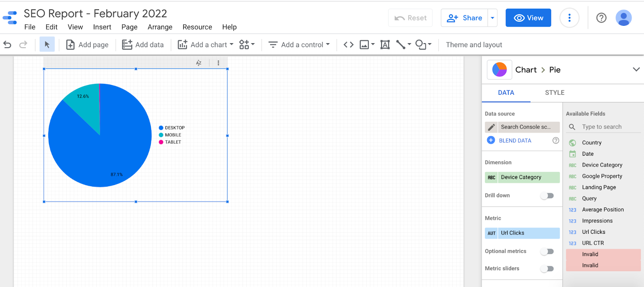Open the help question mark icon

pos(601,18)
